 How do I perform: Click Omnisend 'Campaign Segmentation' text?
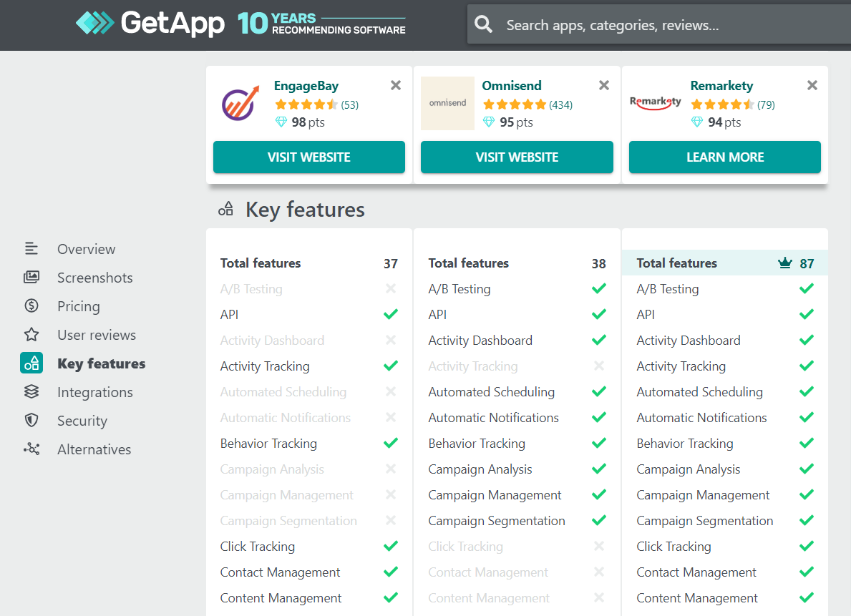tap(497, 521)
